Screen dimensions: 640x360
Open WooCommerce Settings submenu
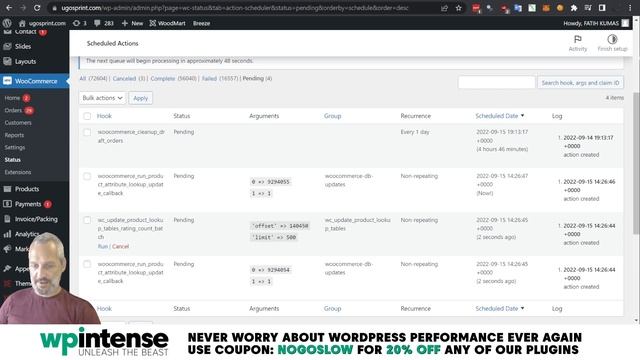[15, 147]
